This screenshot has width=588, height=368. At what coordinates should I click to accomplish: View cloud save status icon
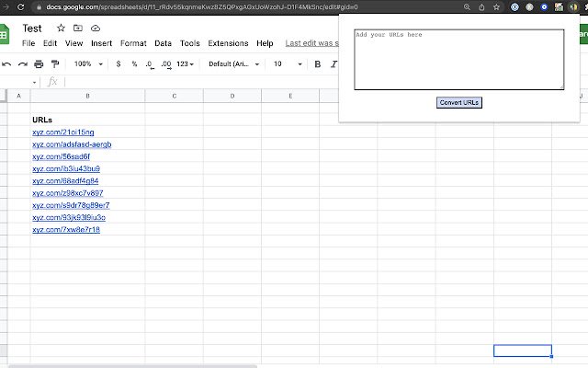click(96, 28)
